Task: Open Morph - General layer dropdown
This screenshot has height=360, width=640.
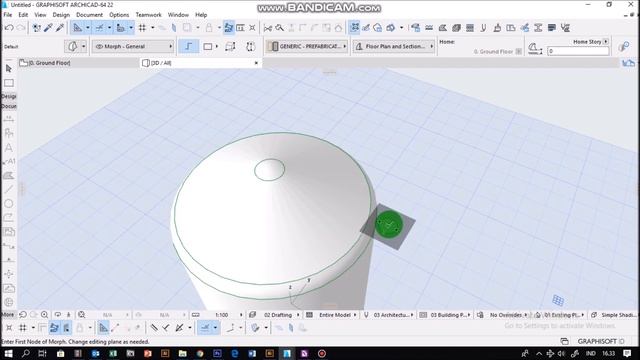Action: pyautogui.click(x=133, y=46)
